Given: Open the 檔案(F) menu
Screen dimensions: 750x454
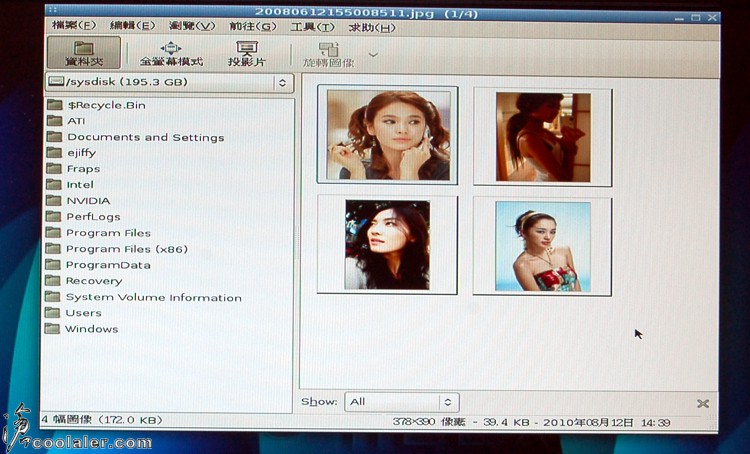Looking at the screenshot, I should pos(73,26).
